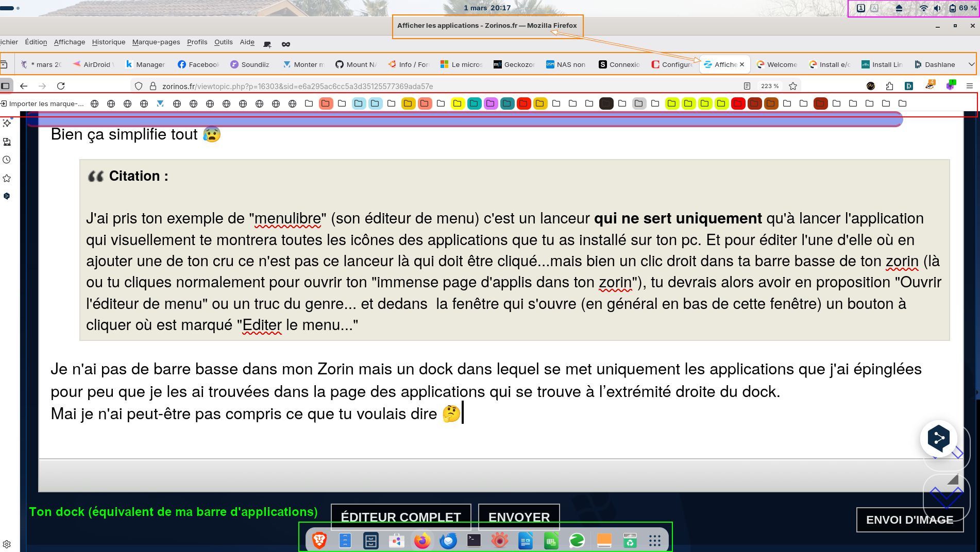
Task: Open the terminal from the dock
Action: 474,540
